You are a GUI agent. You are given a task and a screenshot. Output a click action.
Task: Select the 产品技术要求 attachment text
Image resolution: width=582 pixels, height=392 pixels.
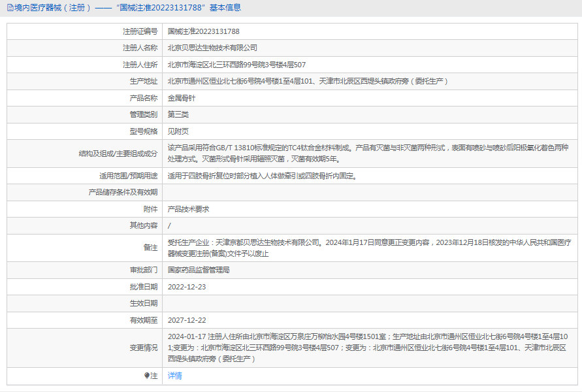coord(189,209)
